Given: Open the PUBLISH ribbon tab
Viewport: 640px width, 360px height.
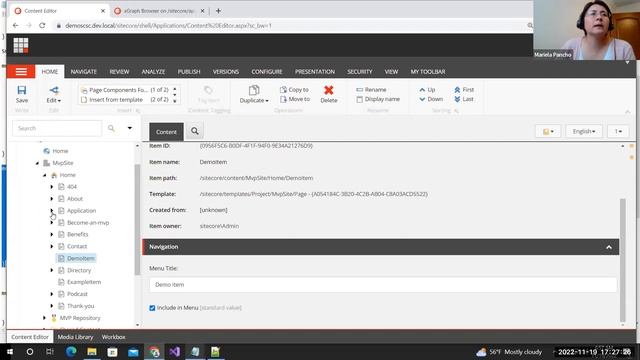Looking at the screenshot, I should pyautogui.click(x=189, y=72).
